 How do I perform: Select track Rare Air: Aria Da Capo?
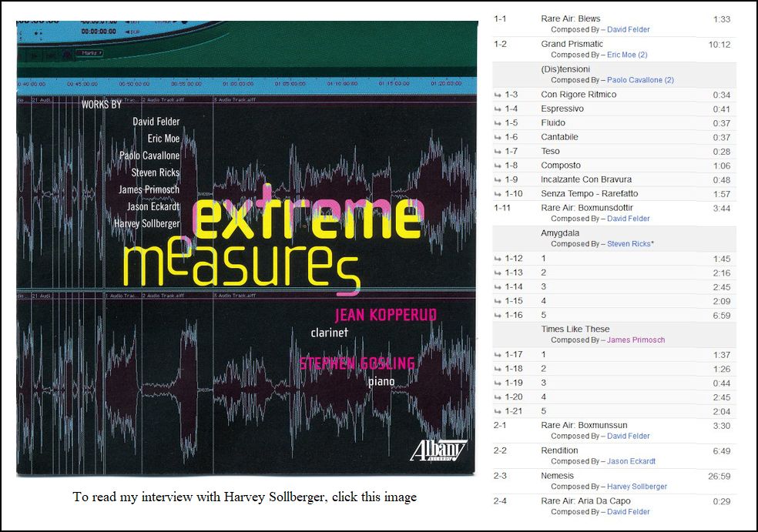(585, 501)
